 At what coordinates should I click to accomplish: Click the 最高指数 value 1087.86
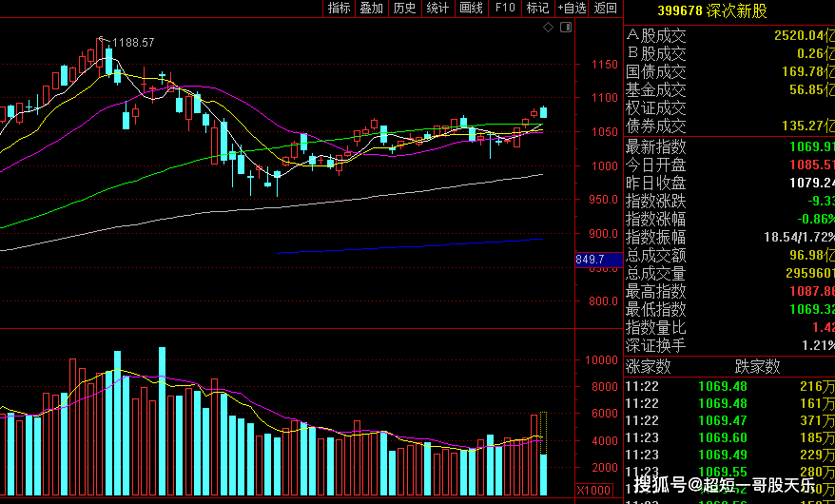(812, 292)
